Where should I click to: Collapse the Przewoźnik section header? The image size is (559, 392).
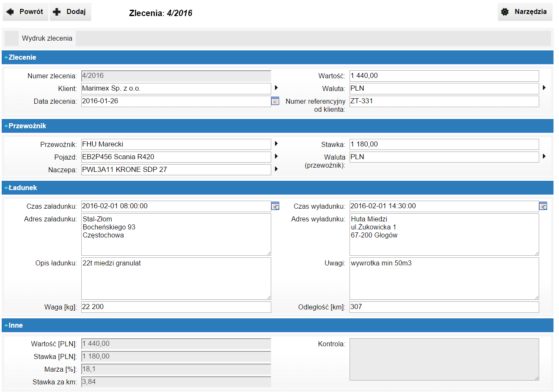[27, 126]
